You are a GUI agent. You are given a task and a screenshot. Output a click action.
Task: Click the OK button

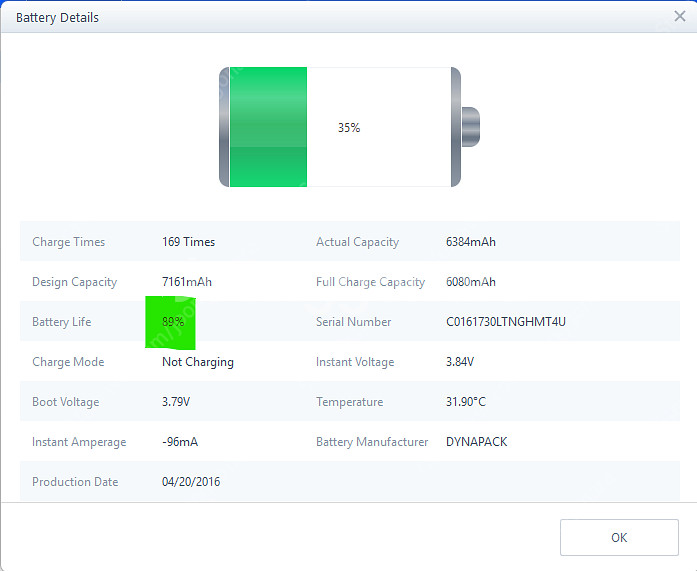coord(619,537)
